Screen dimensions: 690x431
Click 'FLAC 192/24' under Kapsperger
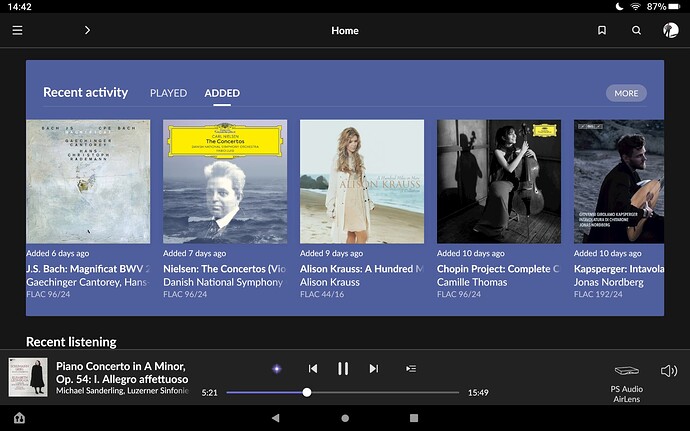click(598, 295)
